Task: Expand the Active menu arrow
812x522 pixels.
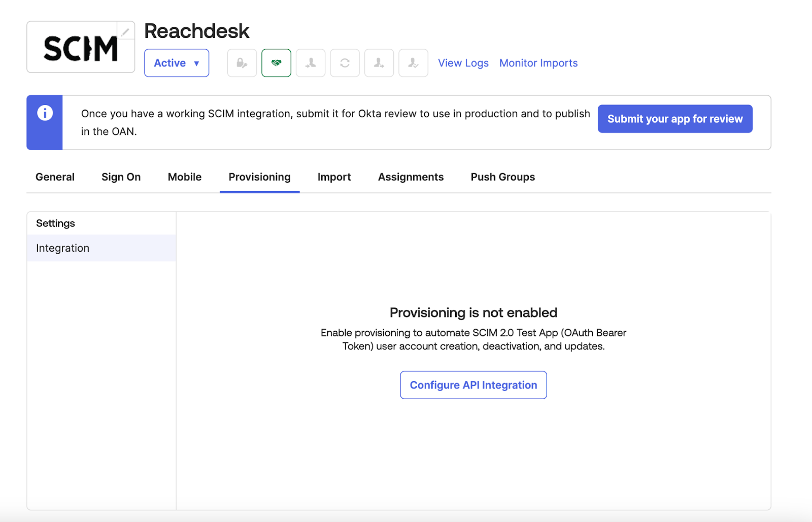Action: click(197, 63)
